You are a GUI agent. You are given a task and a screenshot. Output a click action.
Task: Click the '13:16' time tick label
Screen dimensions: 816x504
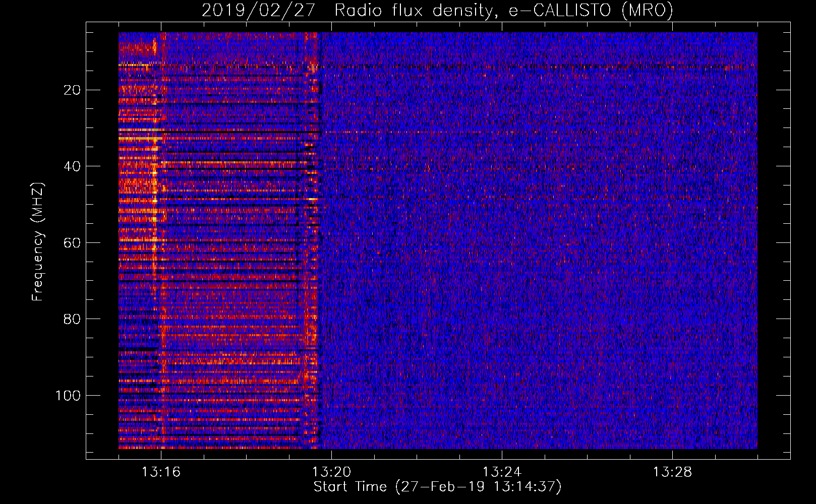coord(161,472)
